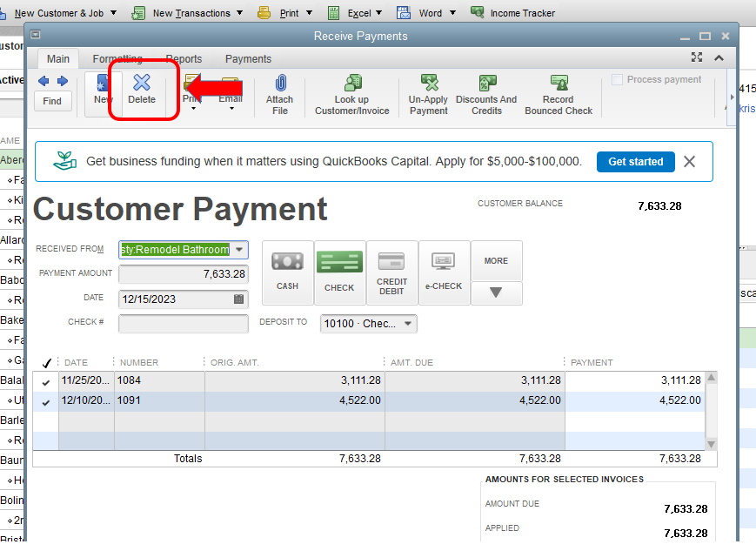The height and width of the screenshot is (551, 756).
Task: Toggle Process payment checkbox
Action: pyautogui.click(x=617, y=79)
